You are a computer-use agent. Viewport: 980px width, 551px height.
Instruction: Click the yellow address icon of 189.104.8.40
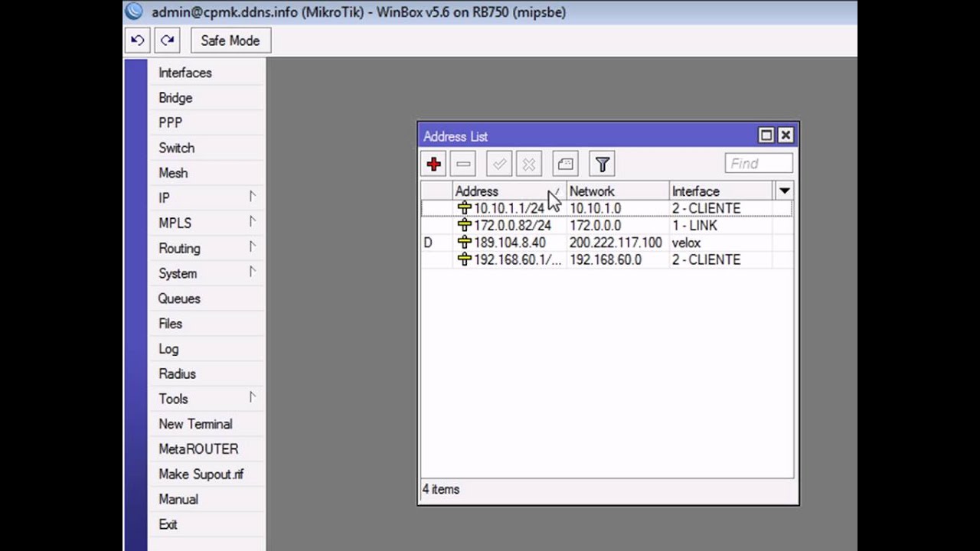pyautogui.click(x=464, y=243)
